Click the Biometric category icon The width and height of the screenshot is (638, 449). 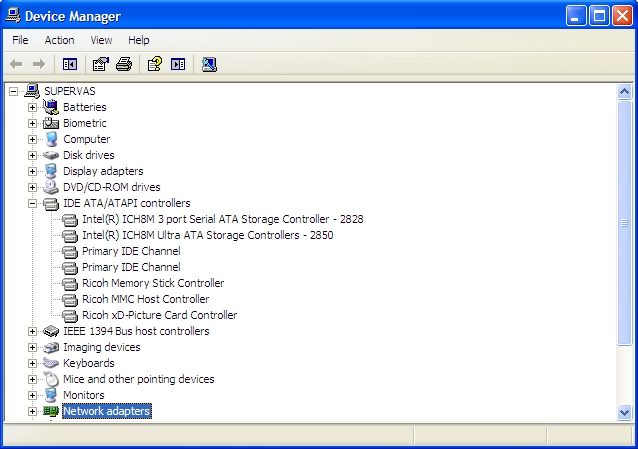coord(51,123)
